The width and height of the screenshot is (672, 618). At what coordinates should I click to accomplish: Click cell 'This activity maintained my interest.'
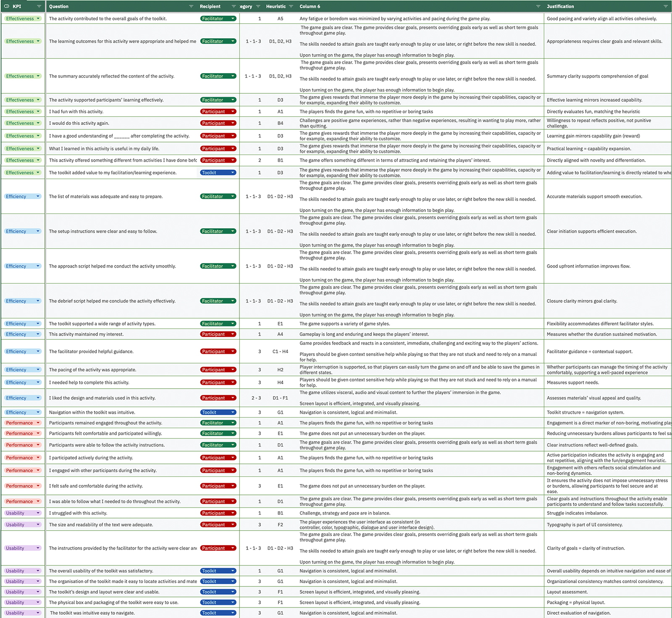point(86,334)
